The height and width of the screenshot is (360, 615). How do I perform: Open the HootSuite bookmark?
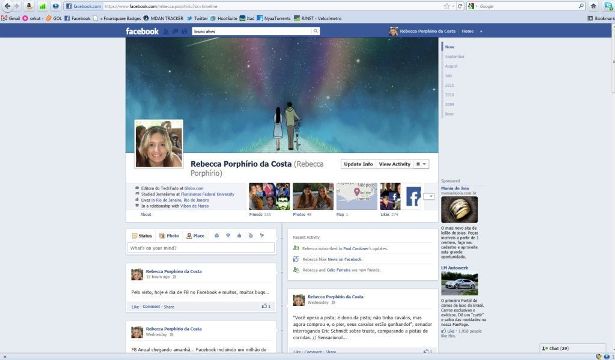224,18
